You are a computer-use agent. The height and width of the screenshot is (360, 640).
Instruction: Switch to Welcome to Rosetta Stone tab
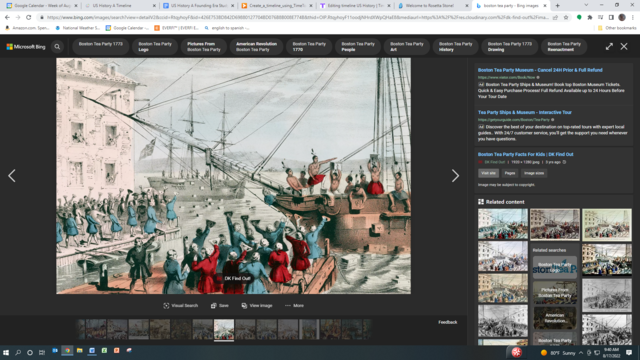click(433, 6)
